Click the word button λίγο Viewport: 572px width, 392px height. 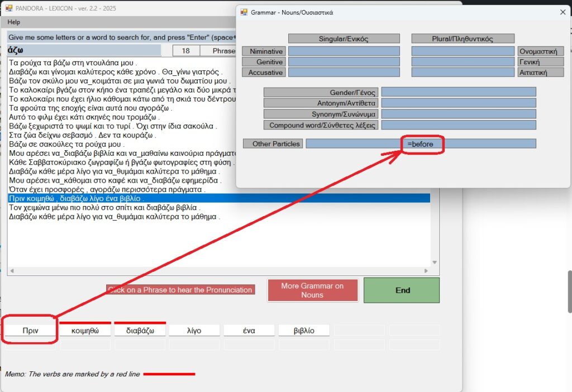click(194, 331)
